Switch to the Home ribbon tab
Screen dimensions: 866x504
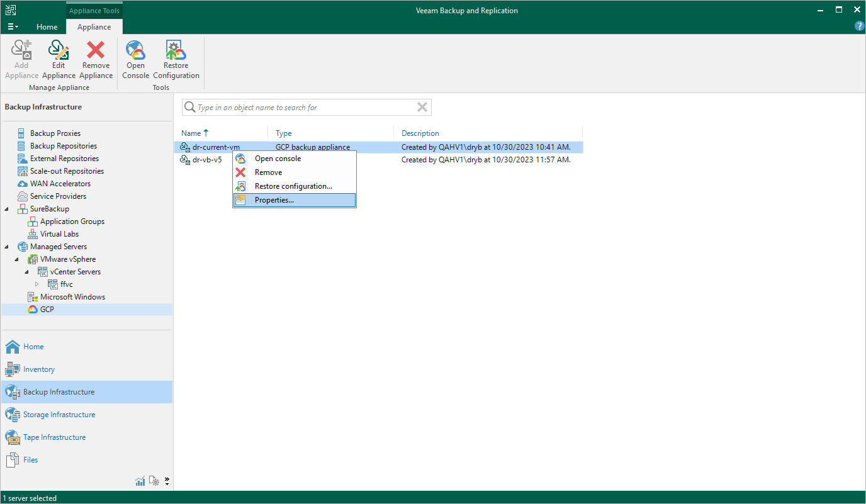tap(47, 27)
